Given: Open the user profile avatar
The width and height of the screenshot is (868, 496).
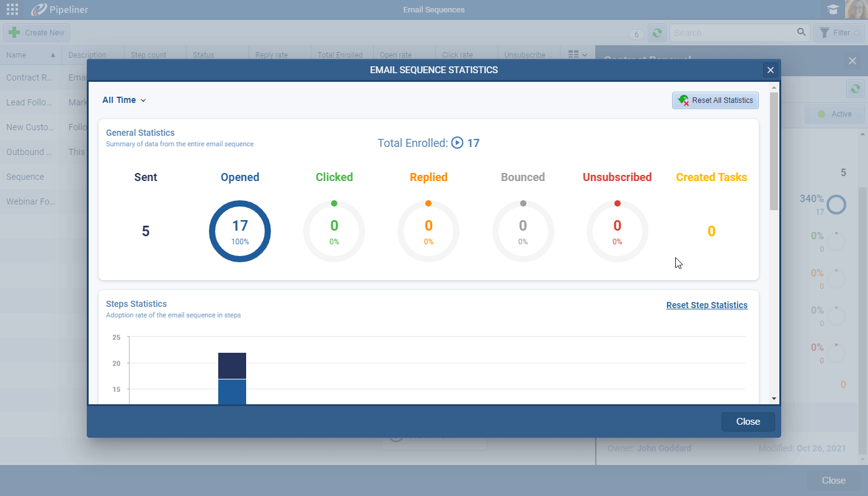Looking at the screenshot, I should tap(856, 9).
